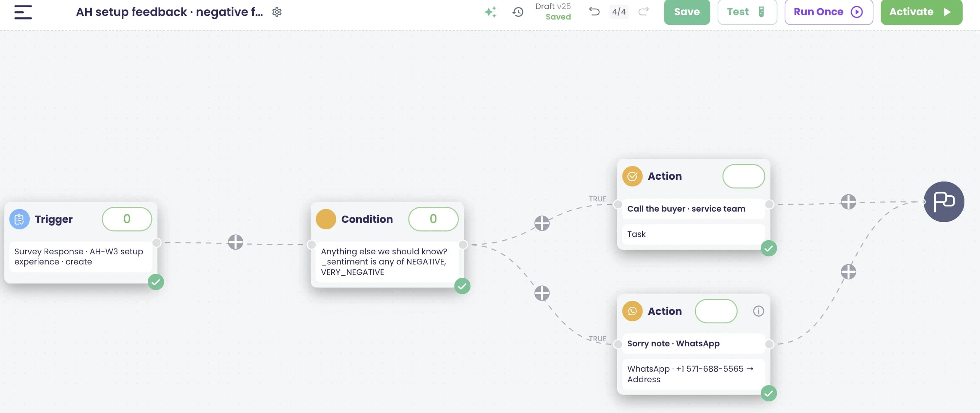Click Draft v25 Saved status
Screen dimensions: 980x413
point(553,11)
